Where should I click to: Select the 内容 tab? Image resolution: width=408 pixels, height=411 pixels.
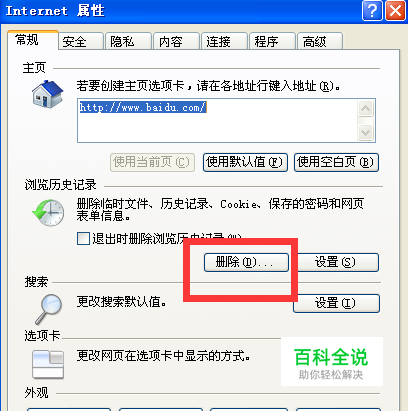(x=176, y=42)
